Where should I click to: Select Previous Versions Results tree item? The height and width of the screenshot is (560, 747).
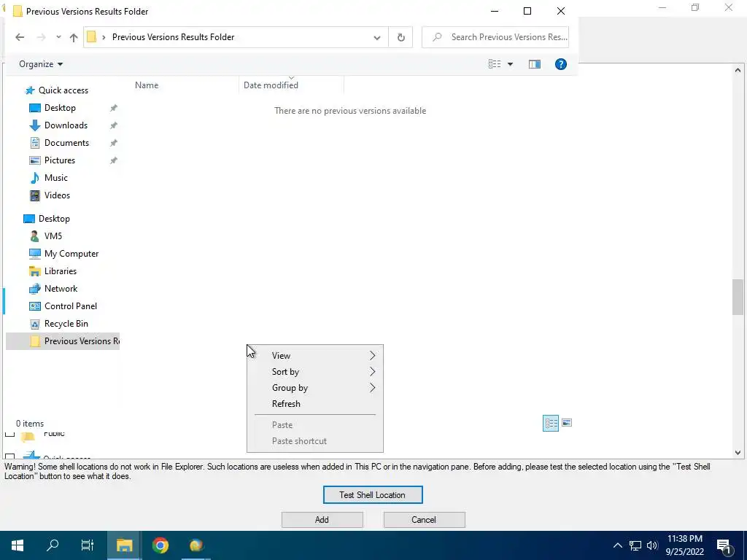(x=63, y=341)
